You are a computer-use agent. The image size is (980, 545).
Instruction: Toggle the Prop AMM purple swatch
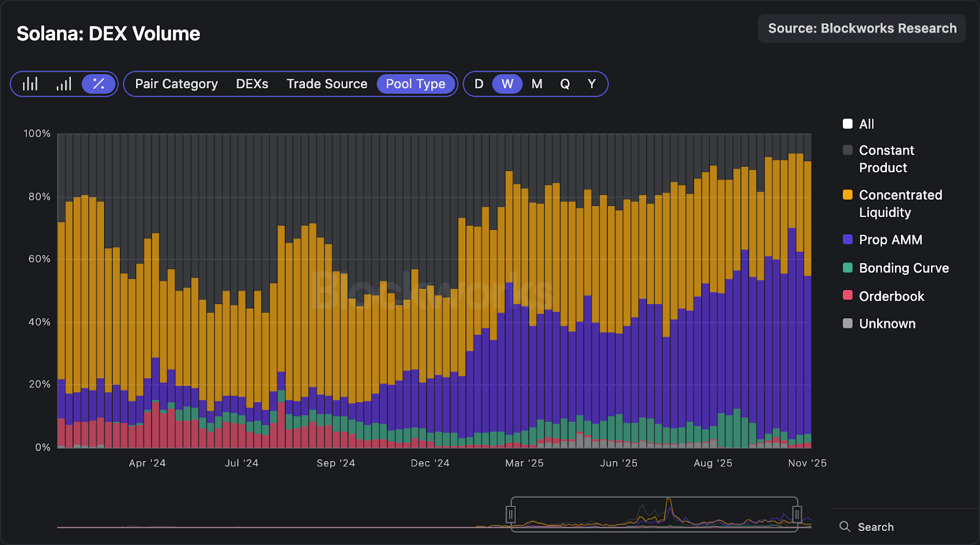(848, 240)
